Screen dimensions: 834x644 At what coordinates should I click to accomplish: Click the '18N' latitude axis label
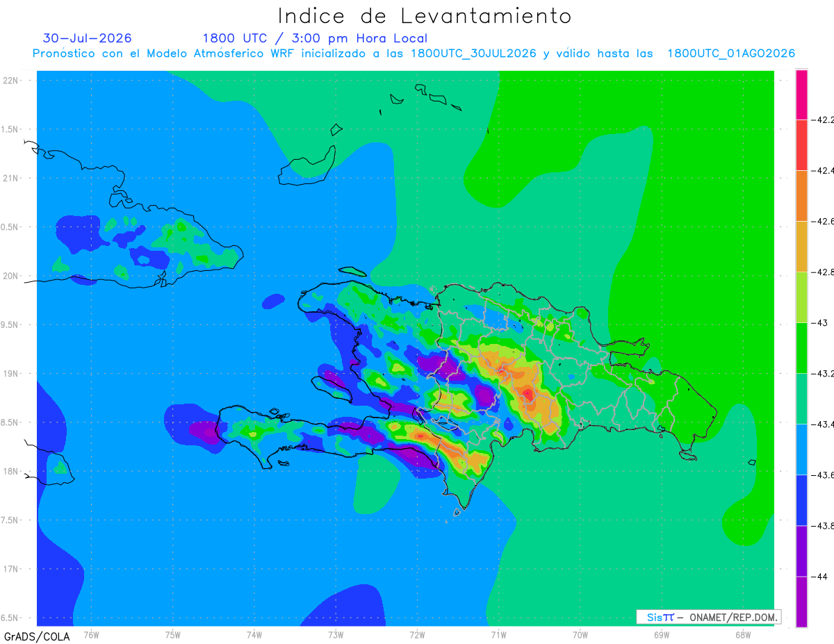(11, 471)
